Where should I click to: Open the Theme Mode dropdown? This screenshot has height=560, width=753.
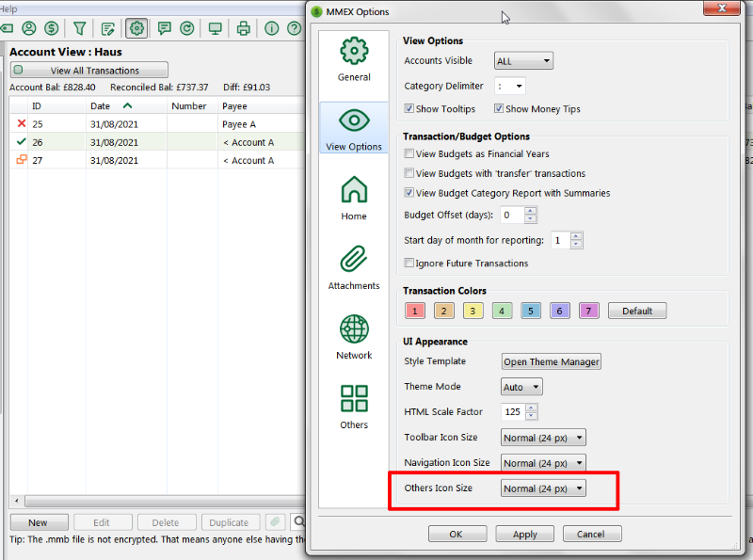[x=521, y=387]
